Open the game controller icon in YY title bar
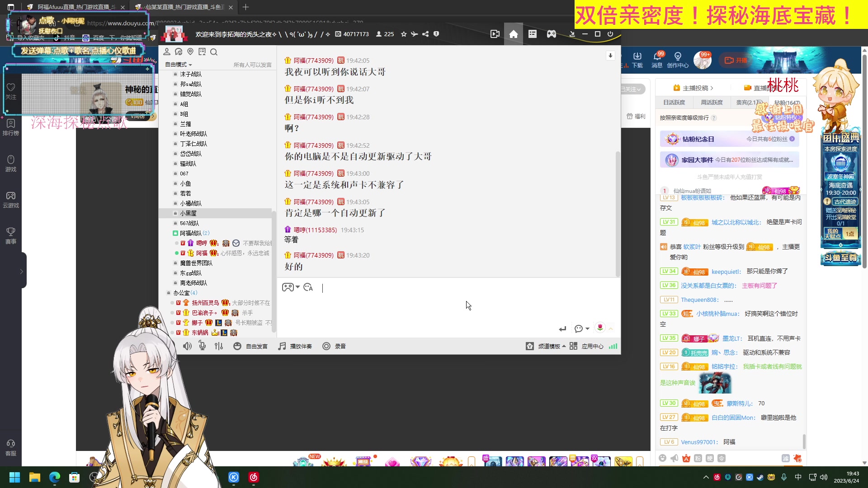This screenshot has height=488, width=868. click(x=552, y=34)
